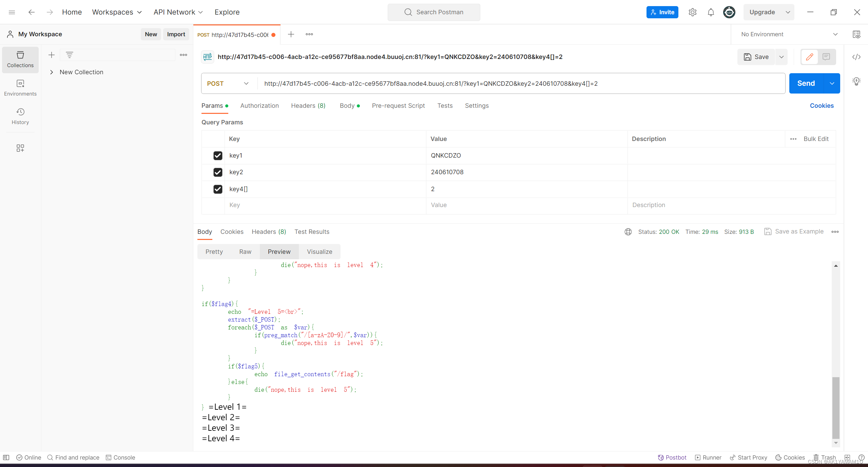Click the lightbulb info icon
The width and height of the screenshot is (868, 467).
click(856, 81)
